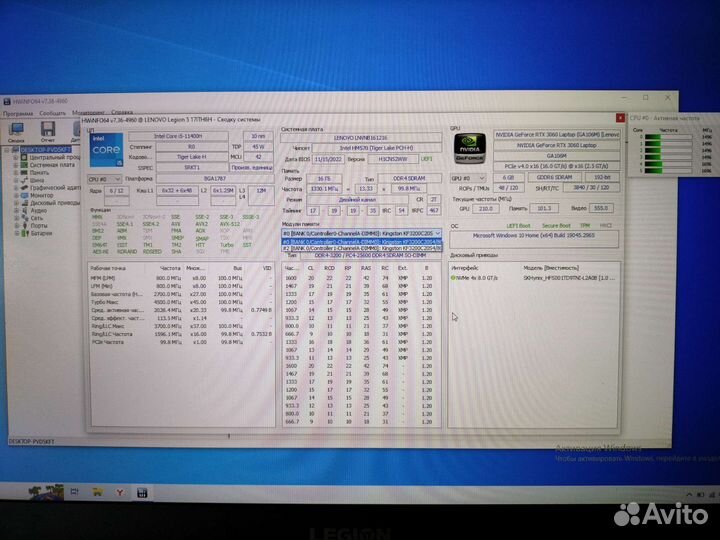Select the DESKTOP-PVD5KFT root tree node

coord(45,150)
